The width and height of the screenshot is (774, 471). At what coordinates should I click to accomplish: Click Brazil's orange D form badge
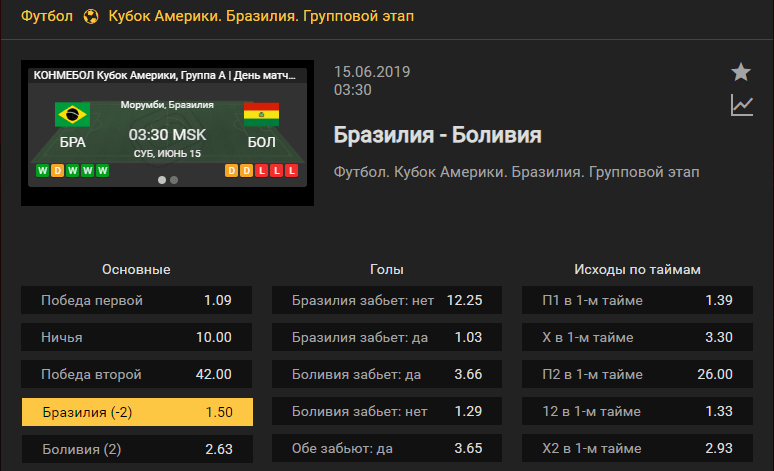(x=57, y=171)
